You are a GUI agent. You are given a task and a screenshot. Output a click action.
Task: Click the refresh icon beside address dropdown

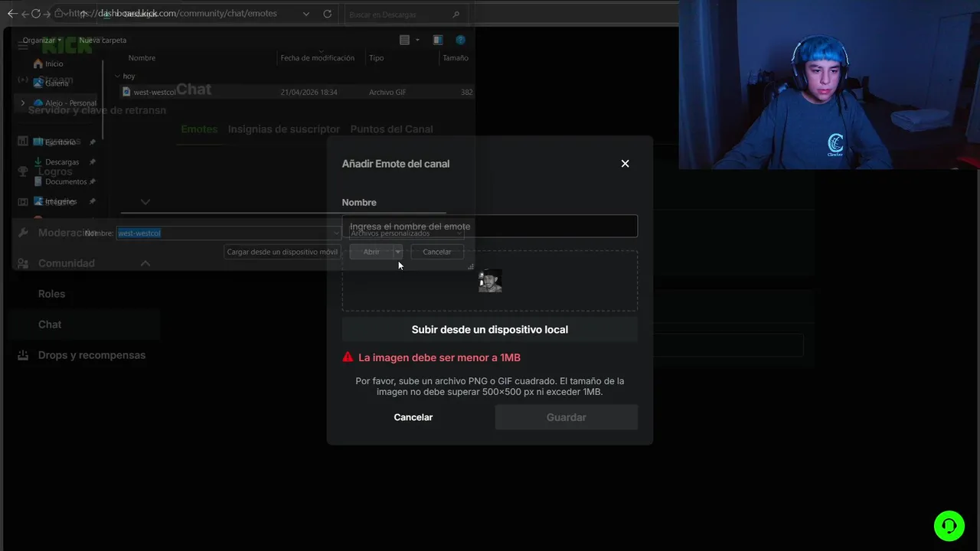point(328,14)
